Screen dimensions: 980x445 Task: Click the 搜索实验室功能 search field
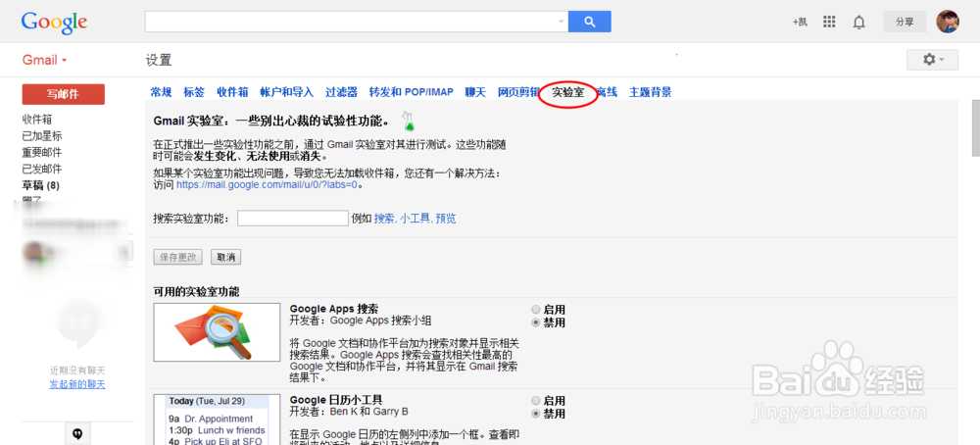tap(292, 219)
